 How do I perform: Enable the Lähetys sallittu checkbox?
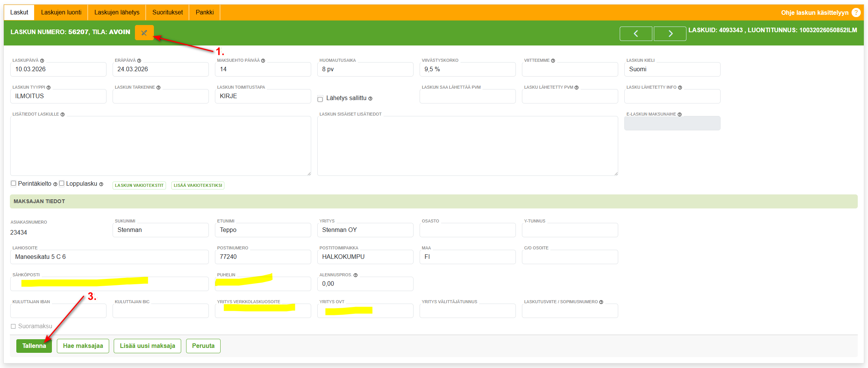pyautogui.click(x=320, y=99)
